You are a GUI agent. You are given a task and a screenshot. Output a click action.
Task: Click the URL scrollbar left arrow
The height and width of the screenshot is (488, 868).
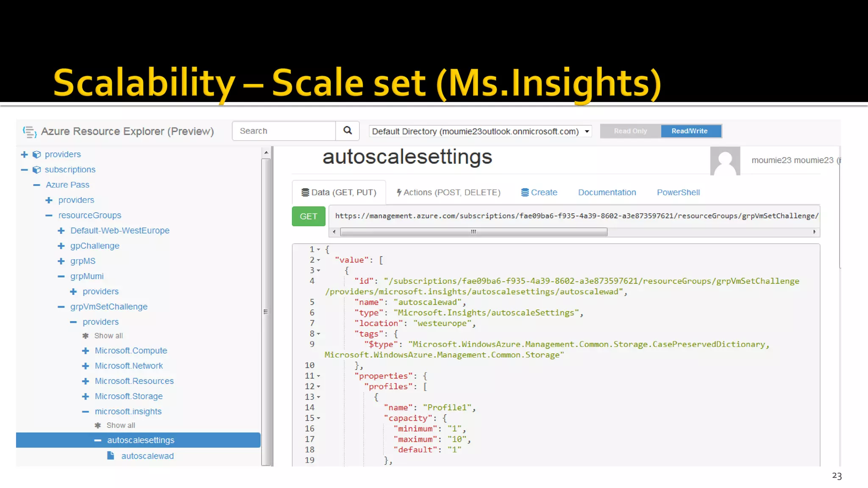click(x=334, y=232)
